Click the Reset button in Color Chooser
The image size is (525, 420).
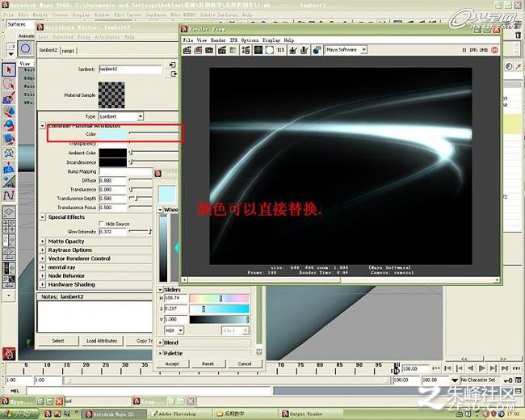(208, 363)
